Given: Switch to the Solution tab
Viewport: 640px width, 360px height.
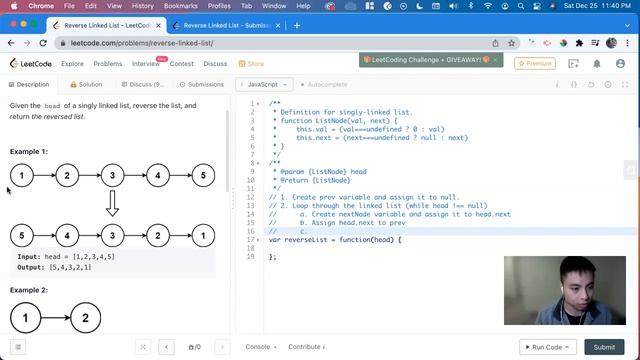Looking at the screenshot, I should [86, 84].
